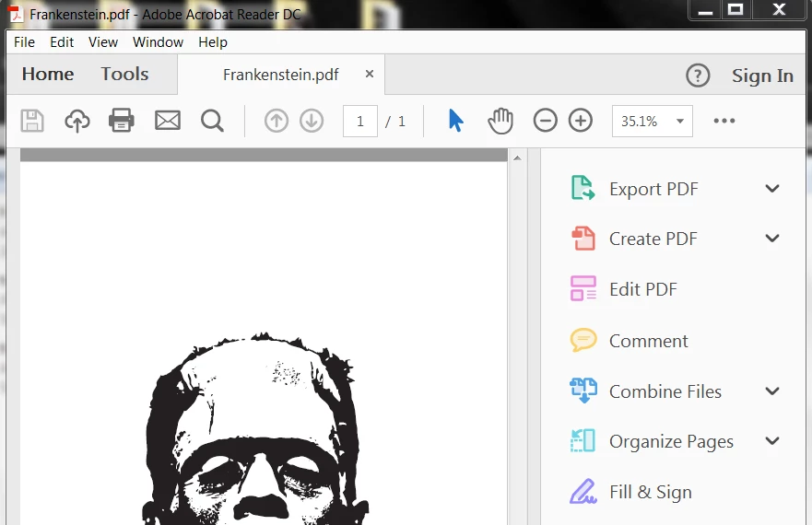Go to previous page arrow icon
This screenshot has height=525, width=812.
pyautogui.click(x=277, y=122)
